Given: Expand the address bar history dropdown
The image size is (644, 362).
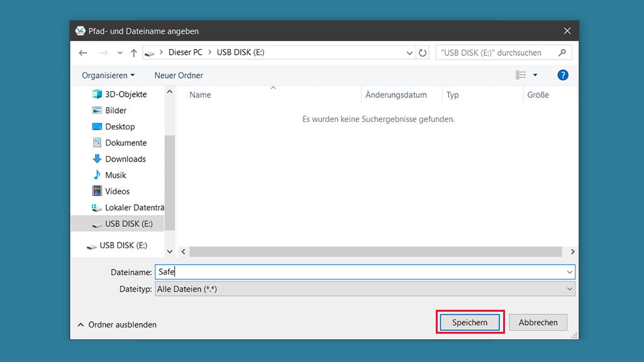Looking at the screenshot, I should coord(409,53).
